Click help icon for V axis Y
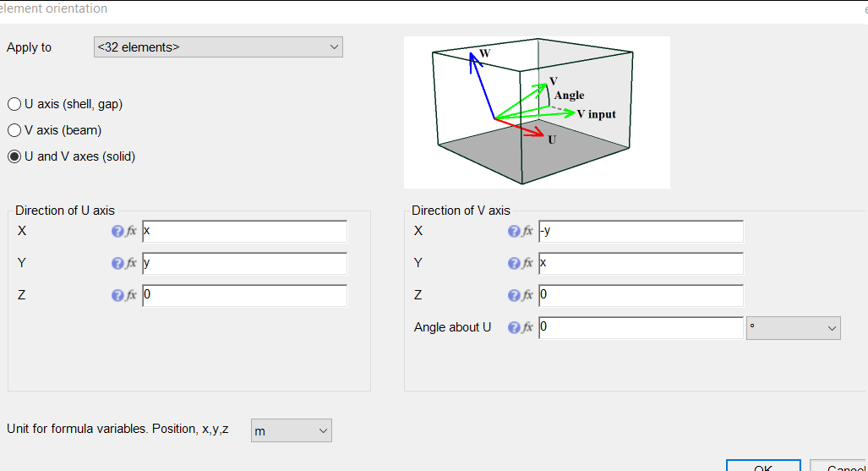Viewport: 868px width, 471px height. point(514,264)
